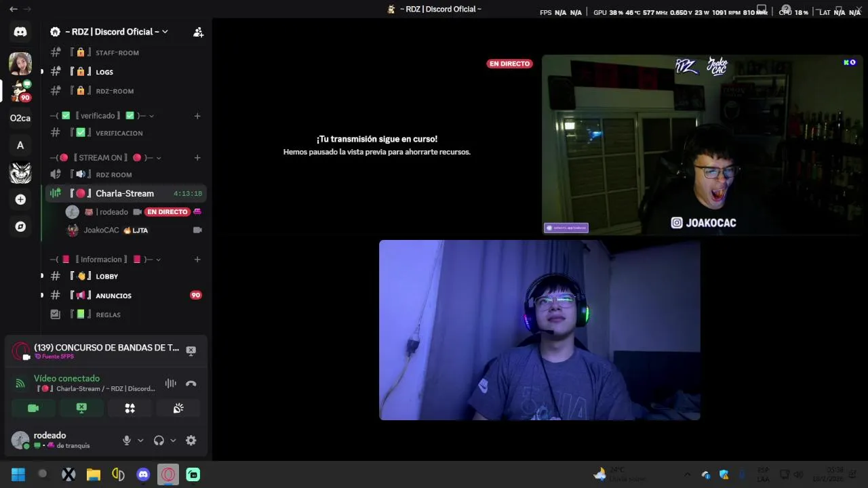Open the rdz-room channel
868x488 pixels.
125,91
